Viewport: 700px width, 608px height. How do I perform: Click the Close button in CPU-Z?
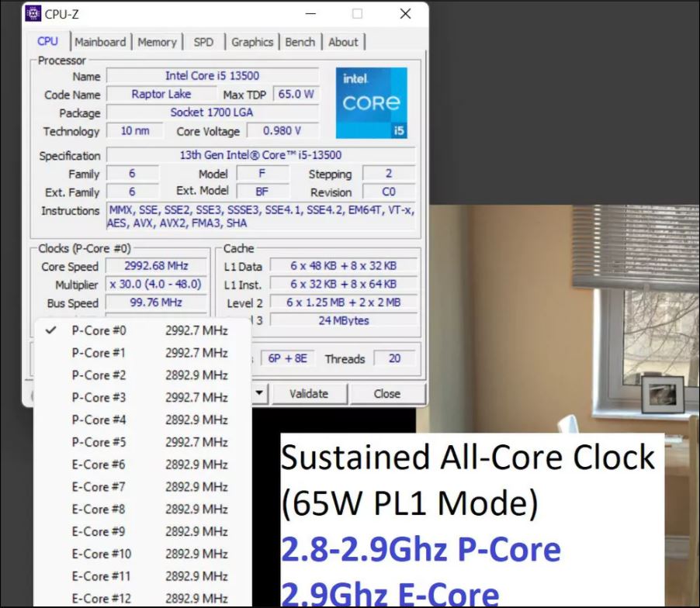(387, 393)
